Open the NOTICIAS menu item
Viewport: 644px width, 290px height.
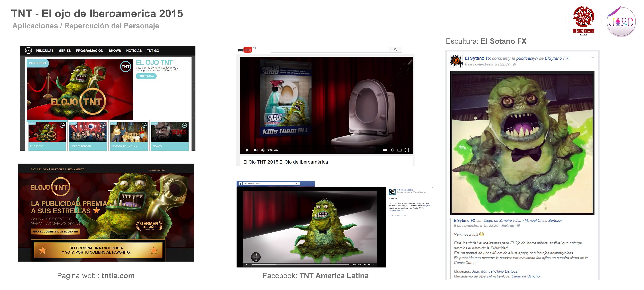click(x=134, y=51)
